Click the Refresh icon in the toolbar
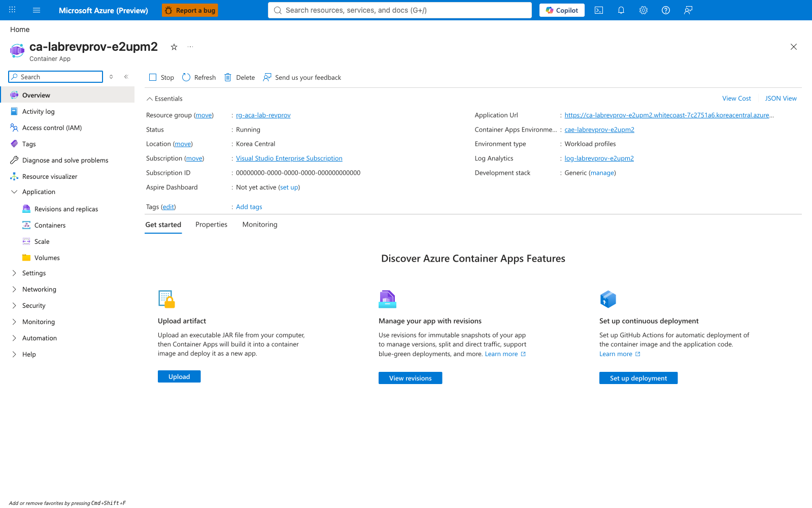This screenshot has width=812, height=508. click(x=186, y=77)
